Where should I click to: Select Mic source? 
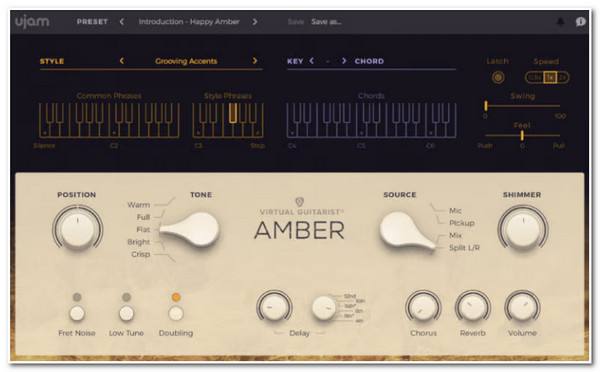(455, 210)
